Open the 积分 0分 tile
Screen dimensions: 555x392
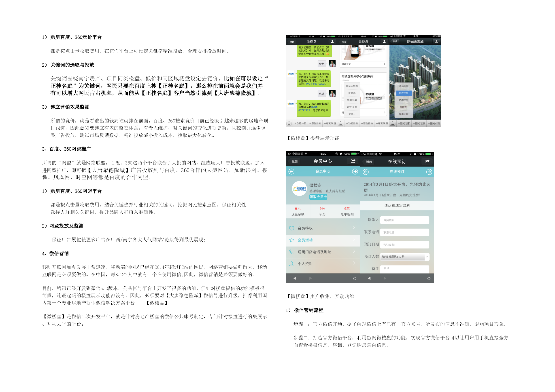(x=322, y=211)
